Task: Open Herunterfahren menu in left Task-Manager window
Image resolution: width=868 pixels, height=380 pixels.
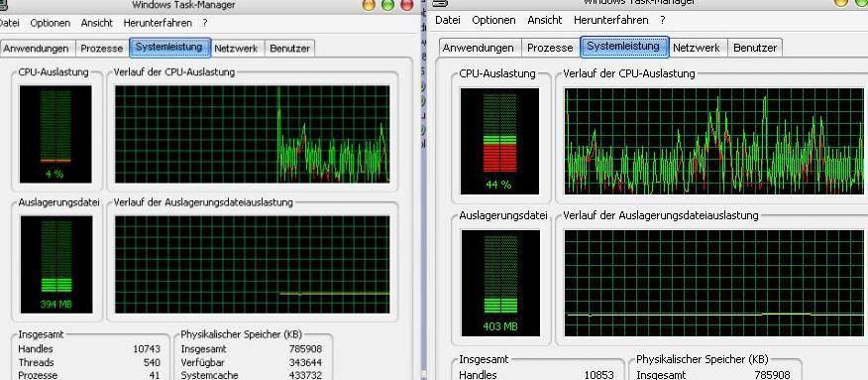Action: [x=158, y=23]
